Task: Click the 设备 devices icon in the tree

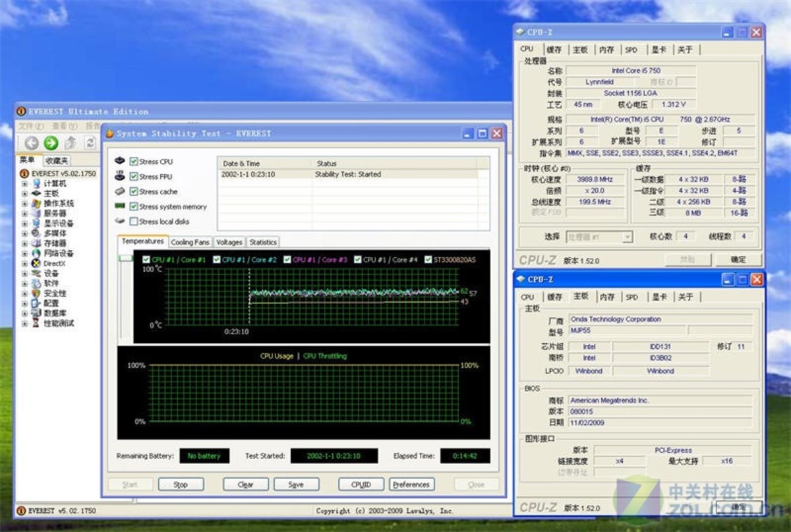Action: coord(37,273)
